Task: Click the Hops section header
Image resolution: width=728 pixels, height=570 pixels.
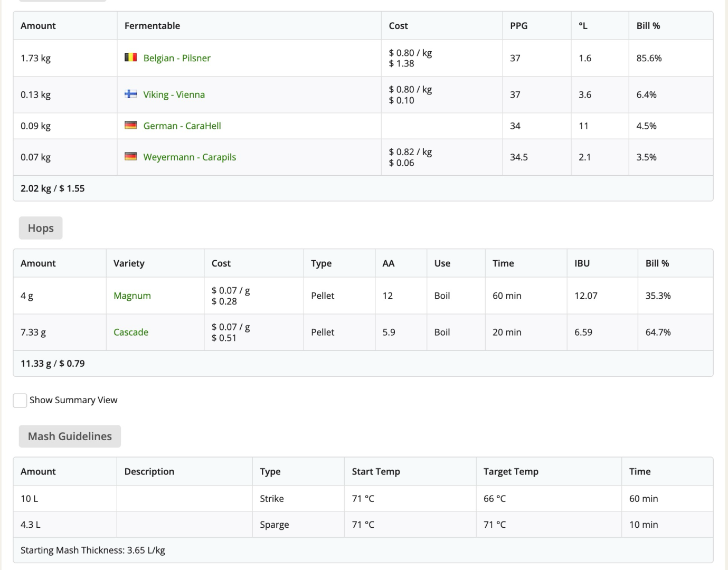Action: (41, 228)
